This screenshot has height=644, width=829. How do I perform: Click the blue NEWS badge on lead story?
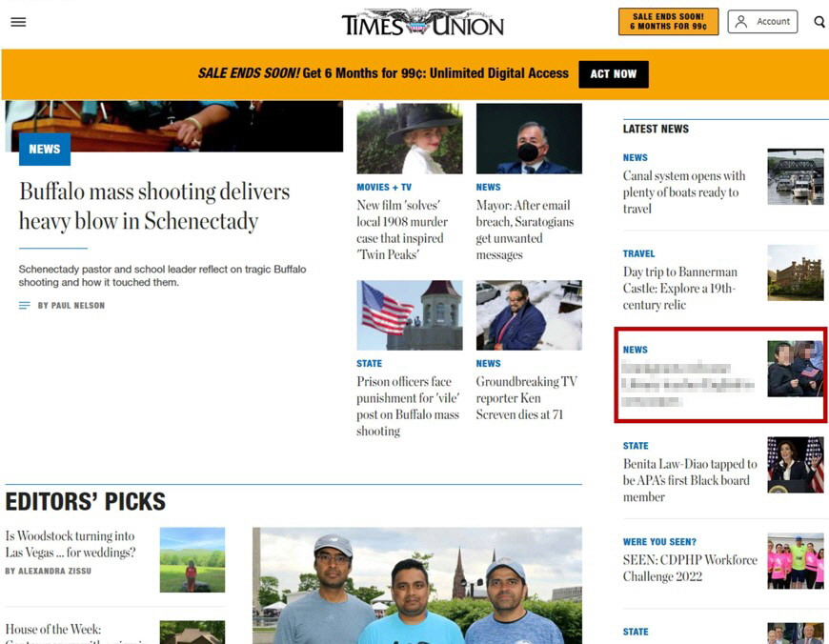coord(45,150)
